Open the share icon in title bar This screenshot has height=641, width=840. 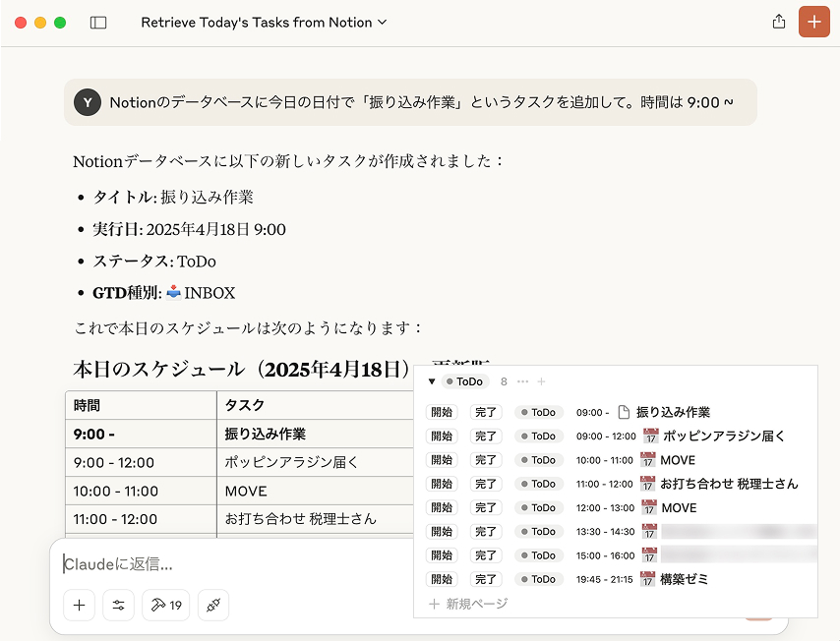pos(779,22)
